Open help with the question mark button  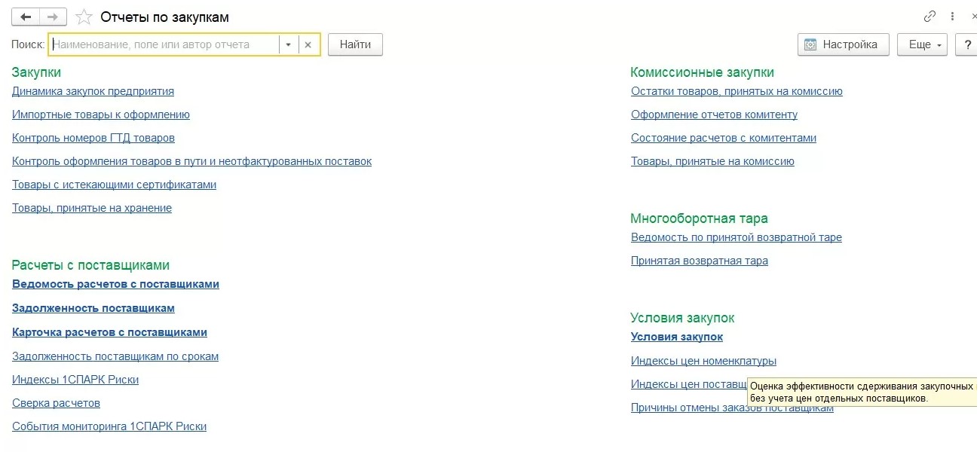pyautogui.click(x=966, y=44)
